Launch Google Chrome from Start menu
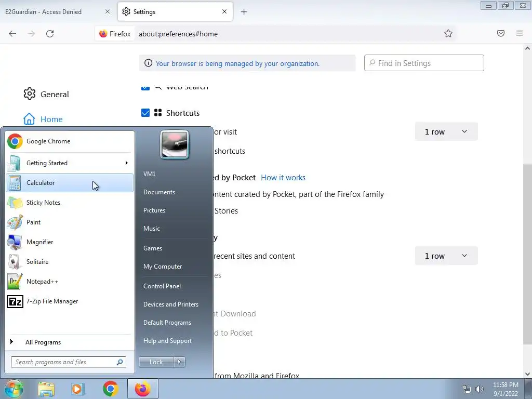The height and width of the screenshot is (399, 532). click(x=70, y=141)
